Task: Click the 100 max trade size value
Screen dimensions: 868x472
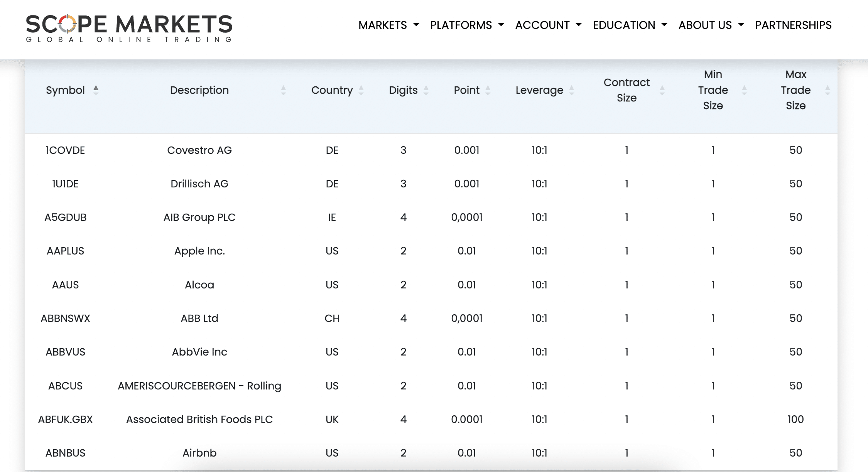Action: tap(796, 420)
